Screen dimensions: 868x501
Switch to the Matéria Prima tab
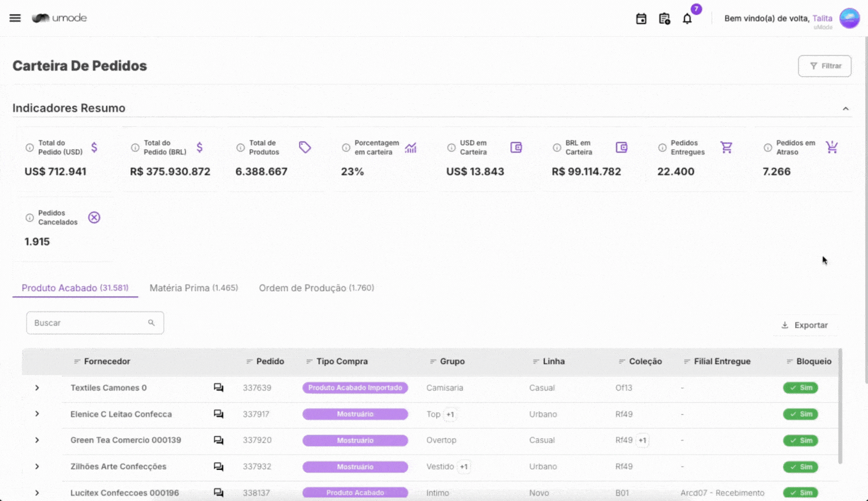point(194,288)
